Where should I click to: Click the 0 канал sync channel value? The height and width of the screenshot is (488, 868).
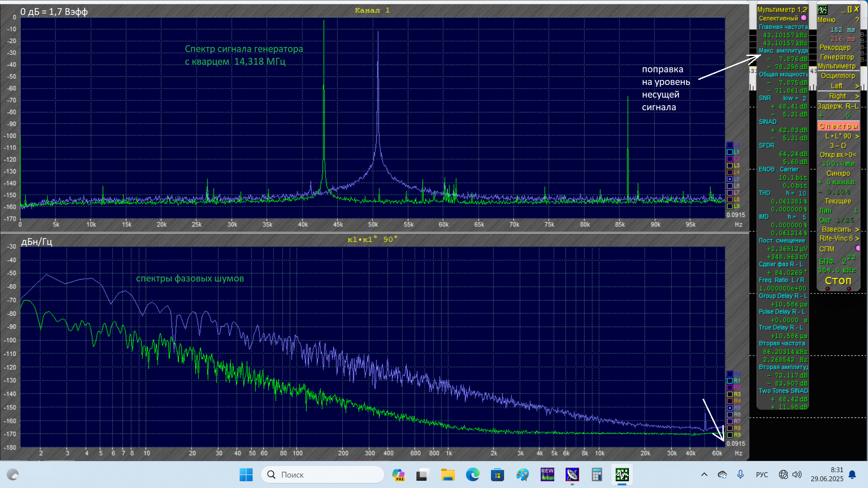click(x=837, y=183)
